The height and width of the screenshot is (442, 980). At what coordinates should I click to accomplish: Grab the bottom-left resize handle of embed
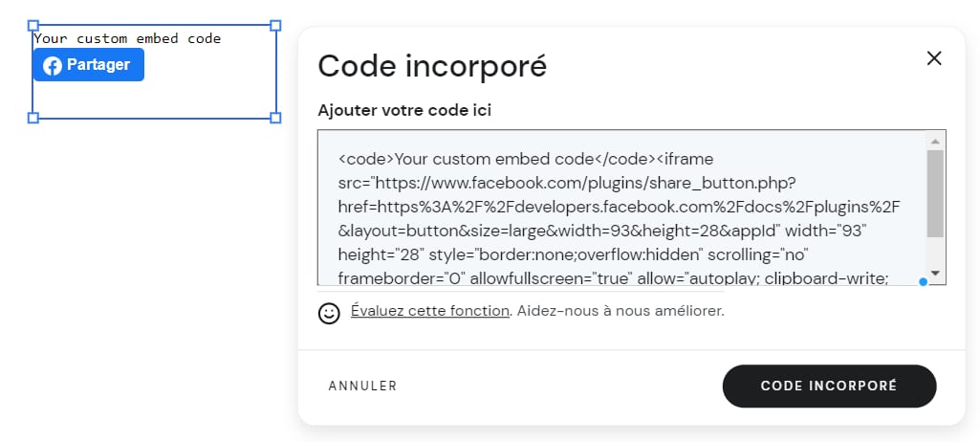click(x=33, y=118)
